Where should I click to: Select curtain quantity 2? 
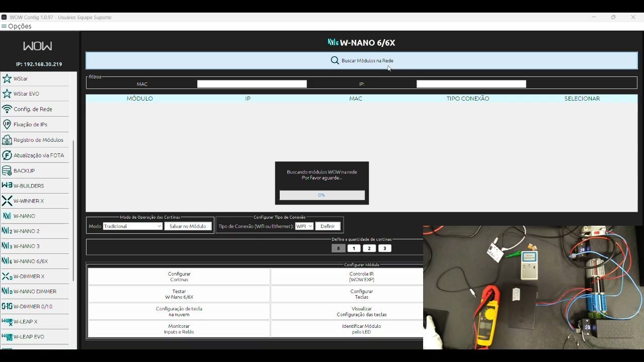(x=369, y=248)
